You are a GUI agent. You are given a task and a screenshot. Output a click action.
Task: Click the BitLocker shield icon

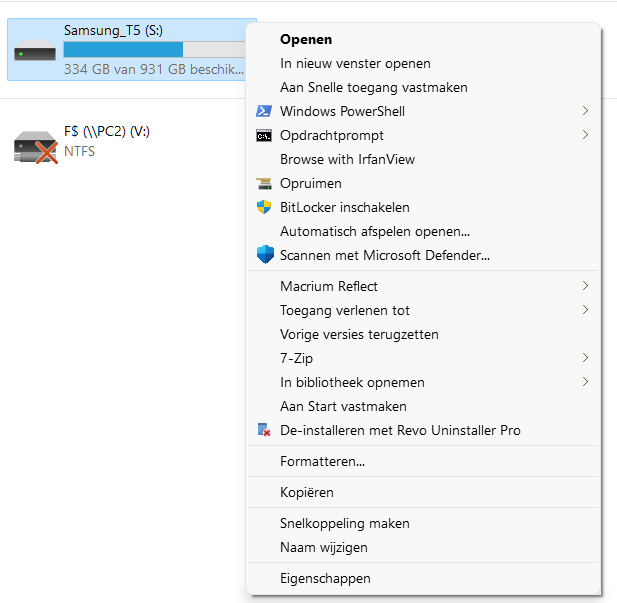click(x=264, y=207)
